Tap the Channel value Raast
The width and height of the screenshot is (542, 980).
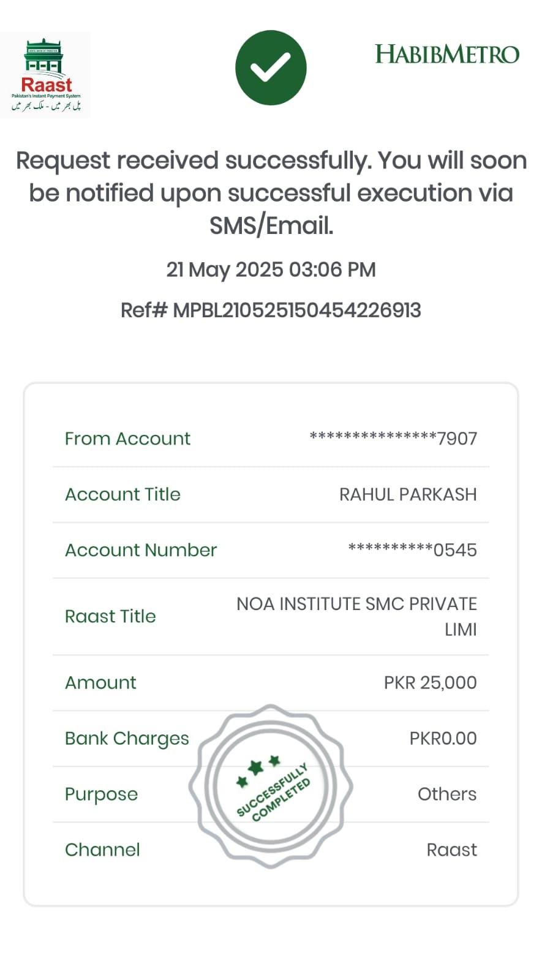pos(451,850)
